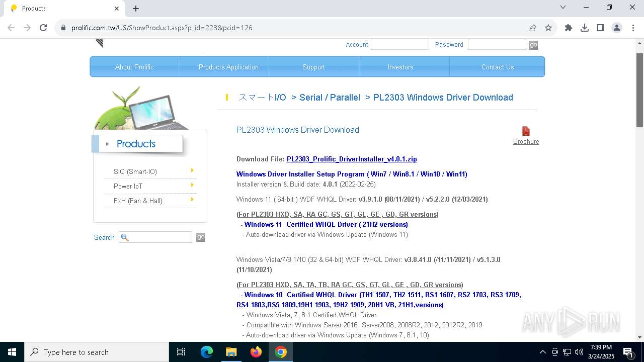Close the Products tab

click(117, 8)
